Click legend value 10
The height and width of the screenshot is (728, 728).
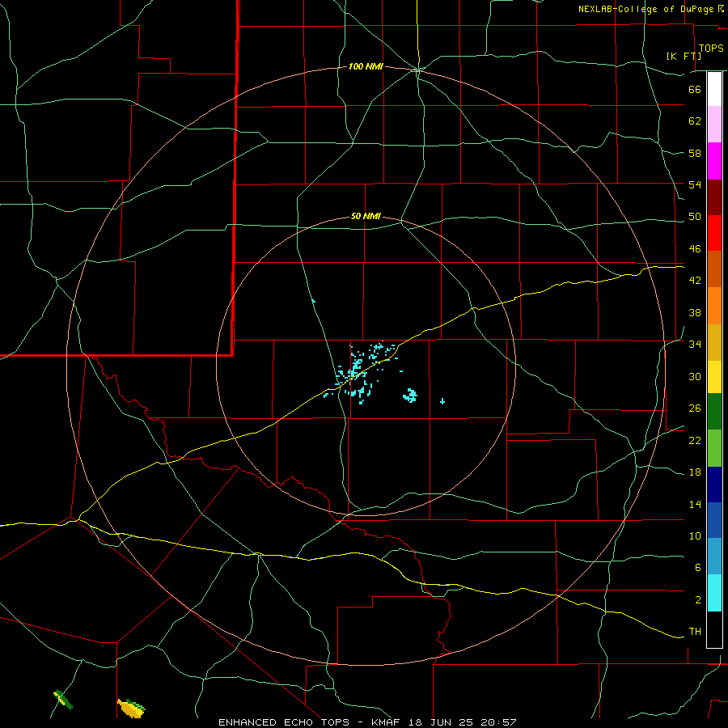coord(695,535)
